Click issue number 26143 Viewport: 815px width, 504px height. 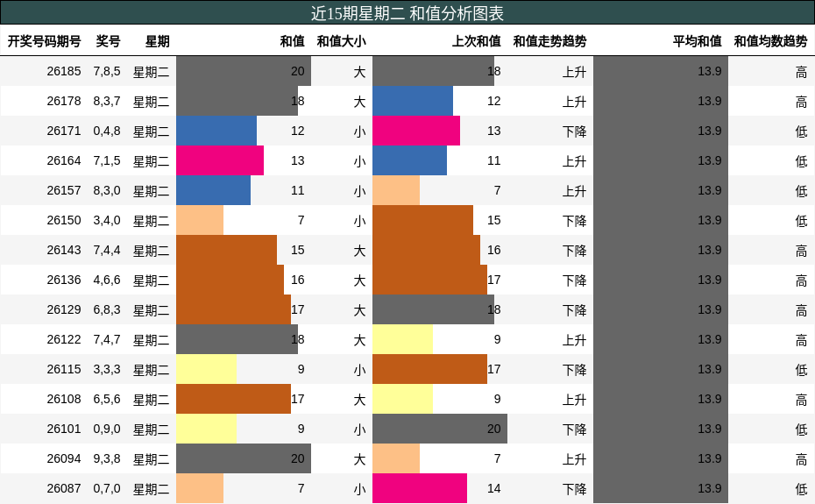click(x=64, y=250)
